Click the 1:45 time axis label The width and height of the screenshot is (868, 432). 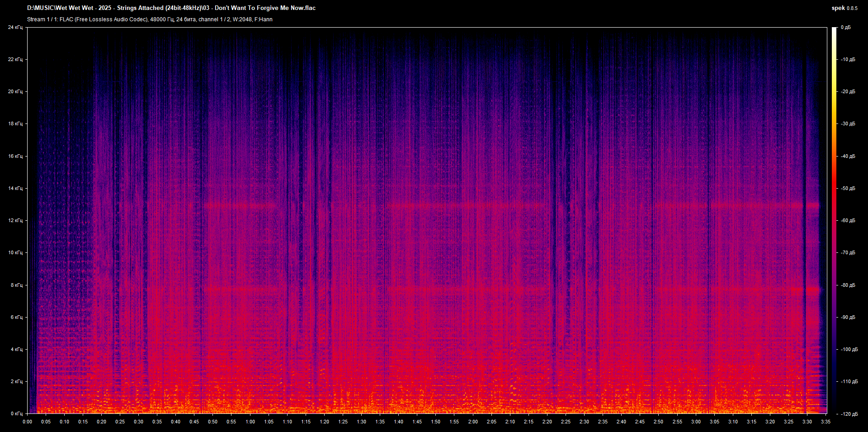click(417, 422)
